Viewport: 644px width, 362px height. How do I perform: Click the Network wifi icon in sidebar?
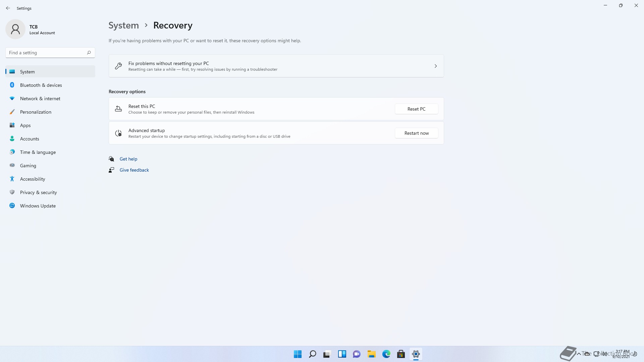pyautogui.click(x=12, y=99)
